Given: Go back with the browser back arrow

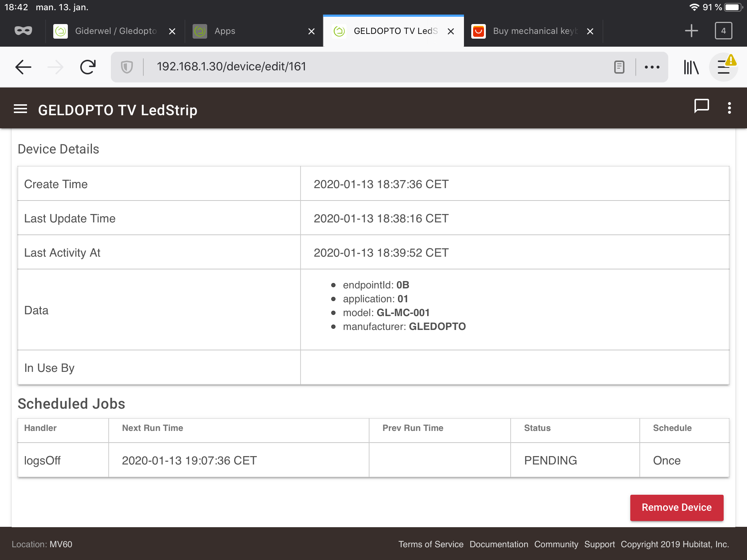Looking at the screenshot, I should point(24,67).
